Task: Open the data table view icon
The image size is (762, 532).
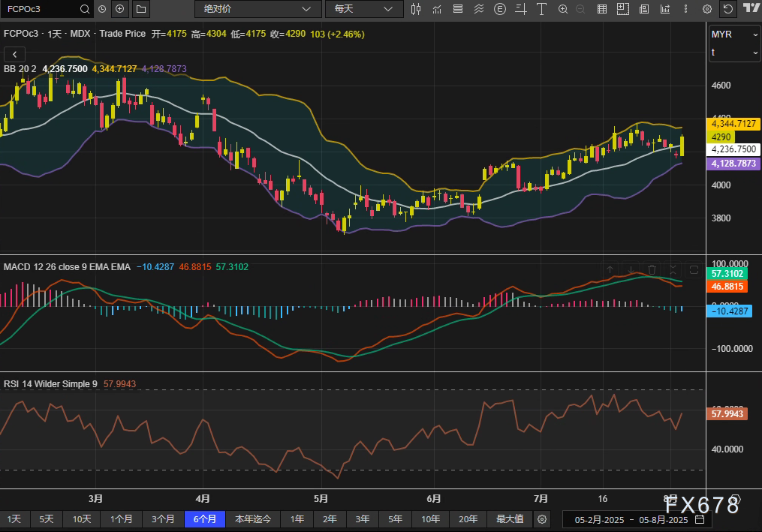Action: coord(601,9)
